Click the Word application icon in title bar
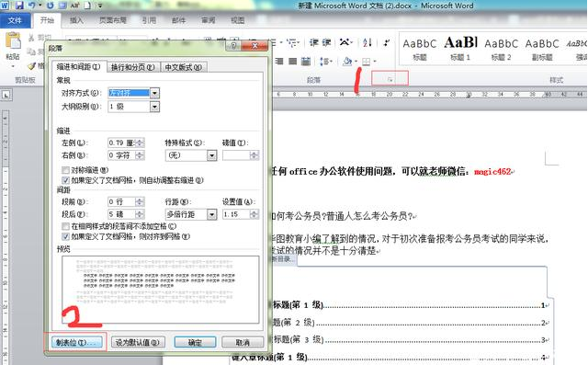 pos(5,6)
